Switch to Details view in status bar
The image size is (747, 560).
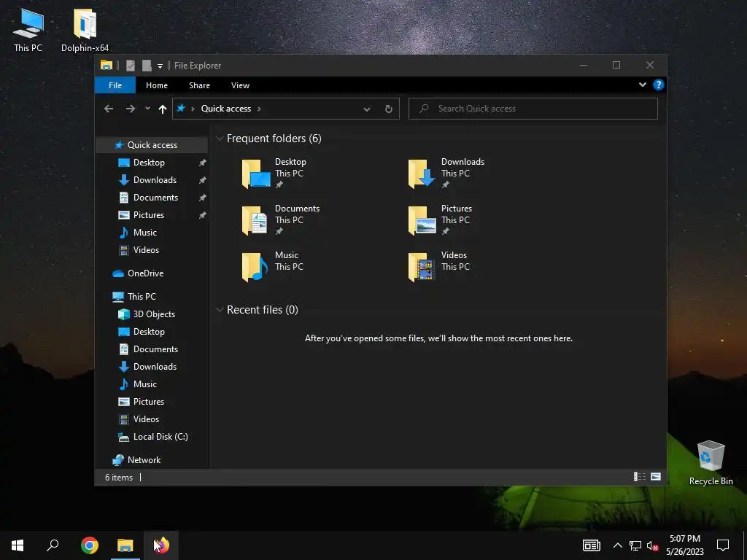pos(639,477)
